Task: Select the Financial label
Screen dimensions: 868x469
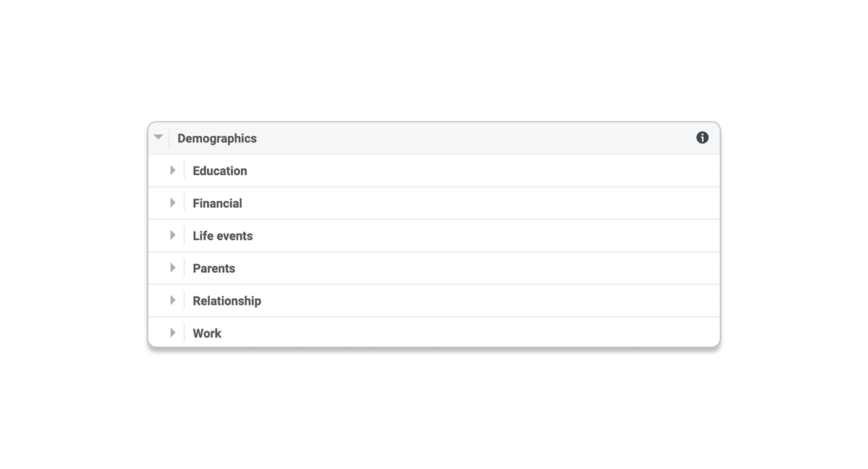Action: point(217,203)
